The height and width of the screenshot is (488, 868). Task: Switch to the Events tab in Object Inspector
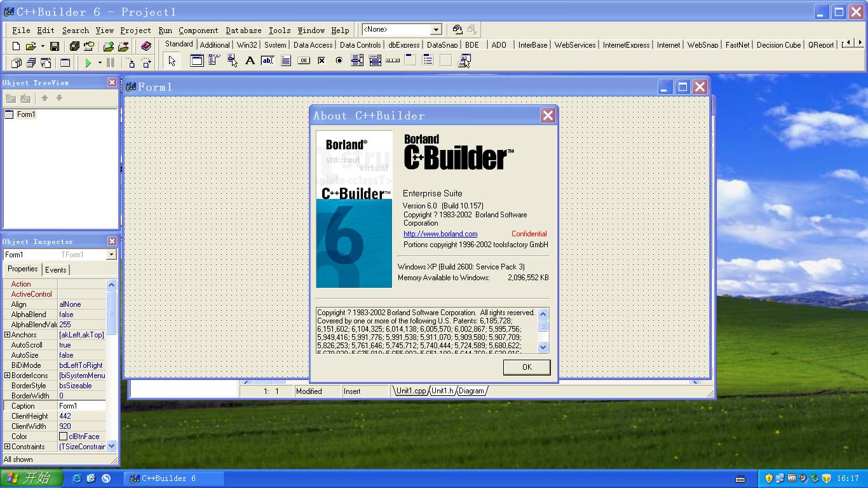click(x=56, y=269)
